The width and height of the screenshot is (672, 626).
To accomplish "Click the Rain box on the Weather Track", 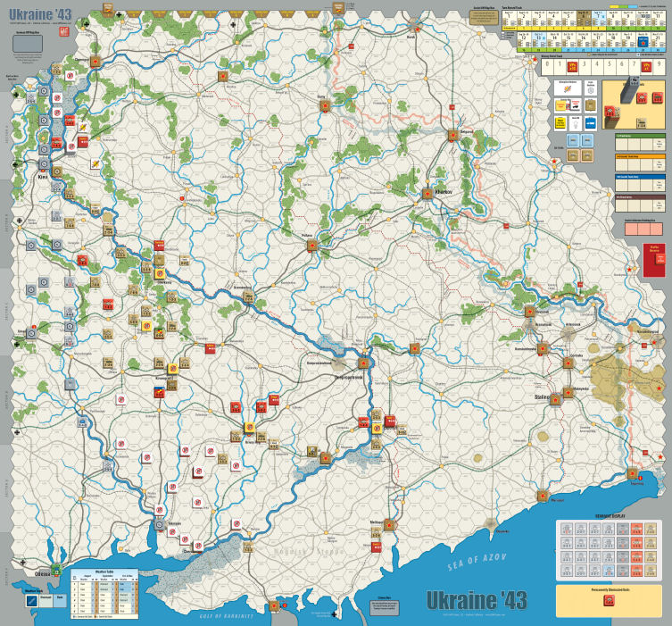I will click(60, 601).
